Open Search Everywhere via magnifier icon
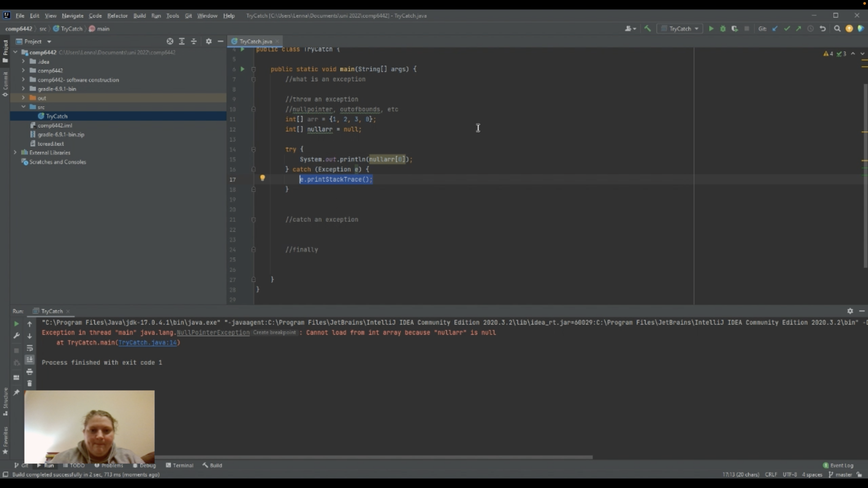This screenshot has width=868, height=488. click(x=837, y=29)
